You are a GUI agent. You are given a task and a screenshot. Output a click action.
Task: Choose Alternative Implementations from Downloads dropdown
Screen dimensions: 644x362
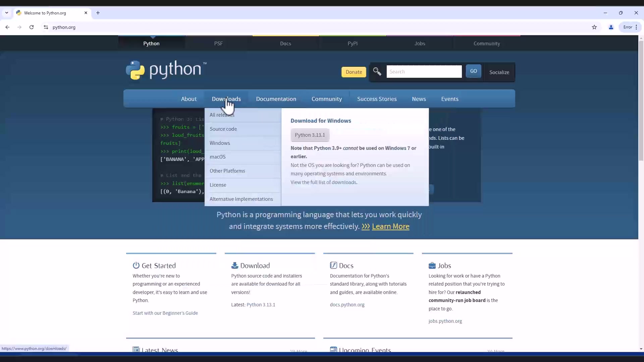[x=243, y=199]
